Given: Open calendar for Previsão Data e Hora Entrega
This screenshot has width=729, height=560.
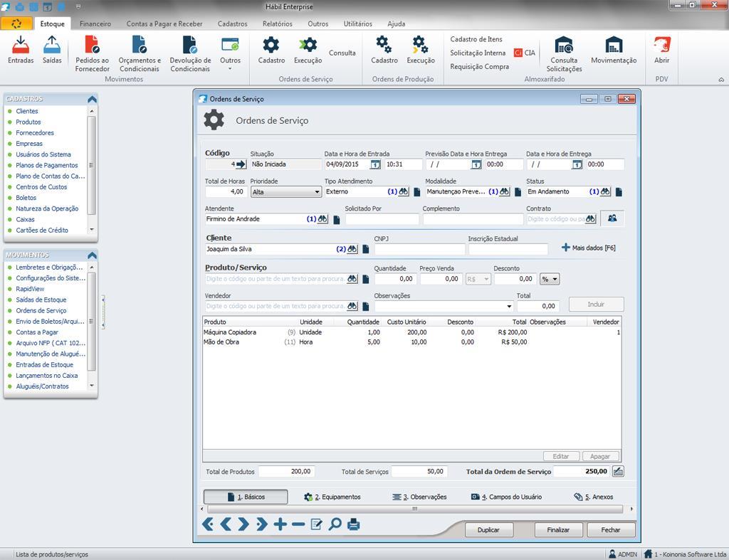Looking at the screenshot, I should (x=476, y=164).
